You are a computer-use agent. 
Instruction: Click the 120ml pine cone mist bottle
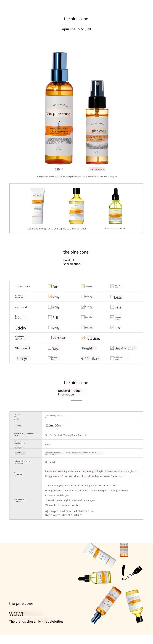click(x=59, y=108)
